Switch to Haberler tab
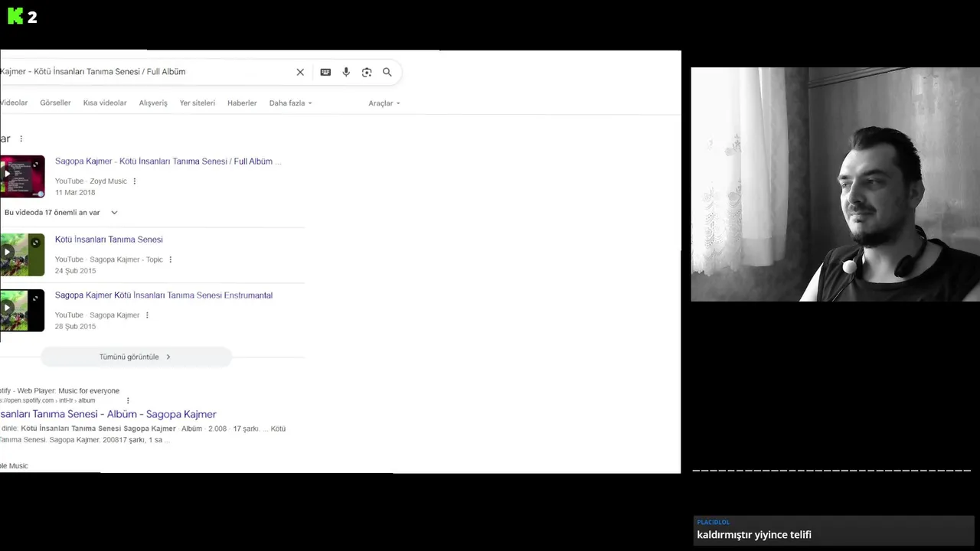The image size is (980, 551). 242,103
